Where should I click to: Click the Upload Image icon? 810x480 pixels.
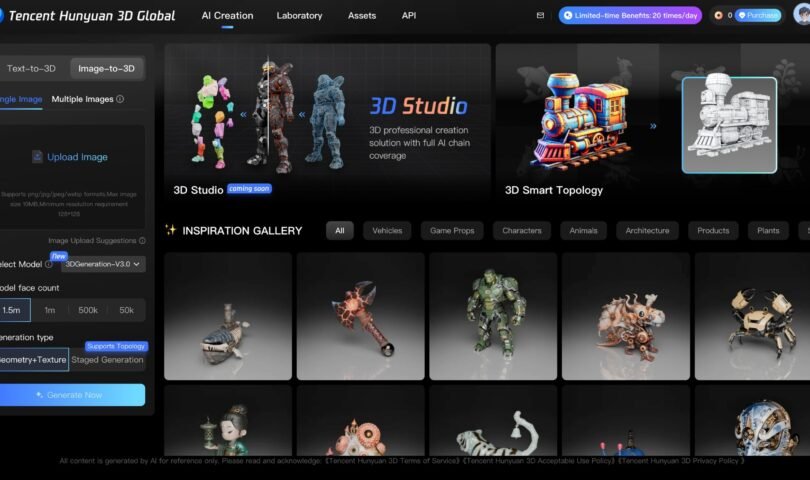[38, 157]
